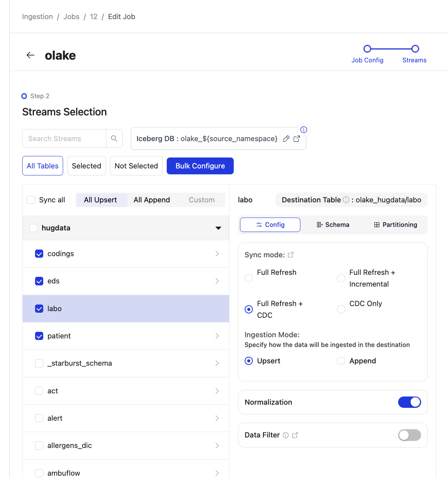Viewport: 448px width, 478px height.
Task: Open _starburst_schema stream via its chevron
Action: pos(217,363)
